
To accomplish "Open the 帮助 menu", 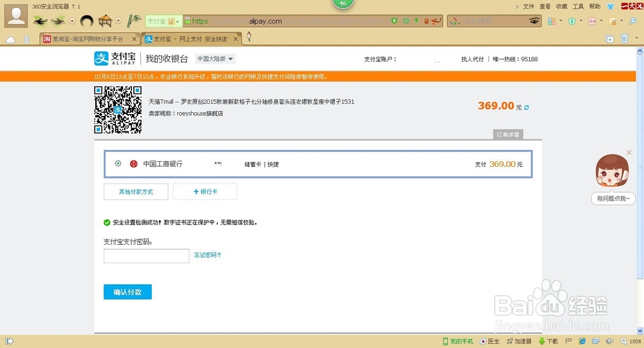I will (594, 6).
